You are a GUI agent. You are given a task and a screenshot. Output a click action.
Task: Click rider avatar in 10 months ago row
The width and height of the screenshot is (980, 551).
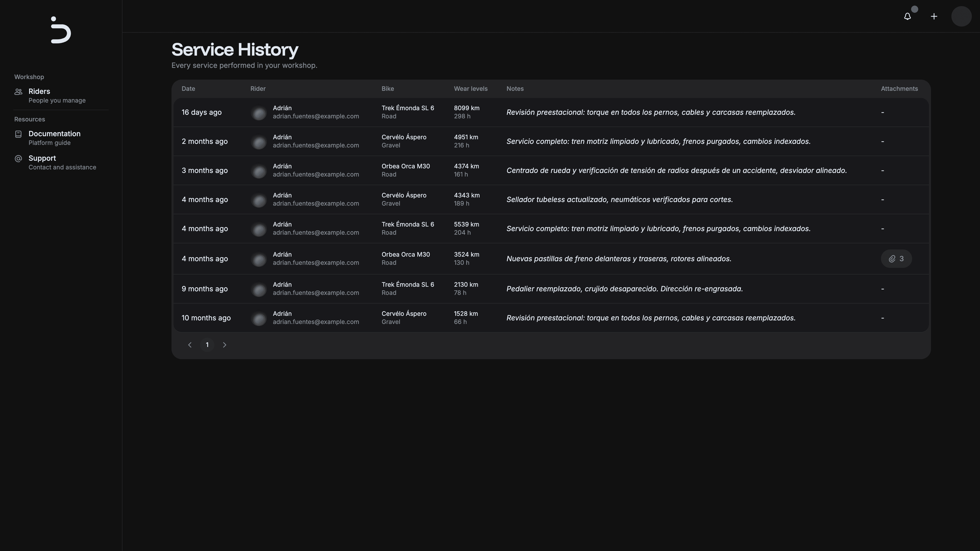(x=259, y=319)
